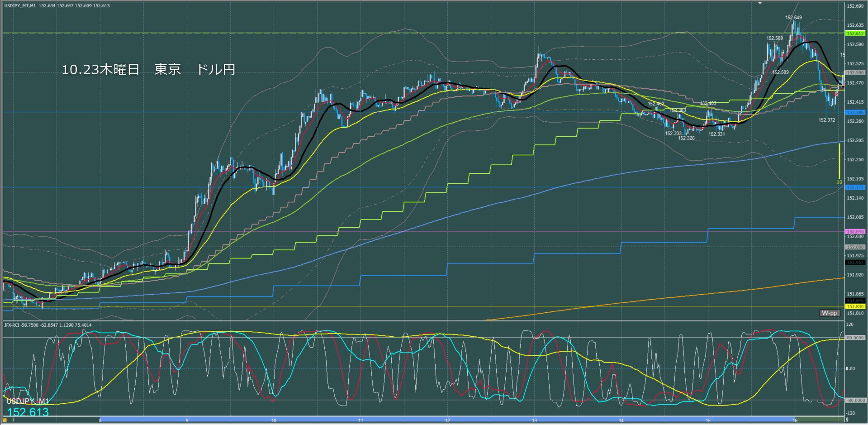Click the 80.0000 RCI level label
The height and width of the screenshot is (425, 868).
pos(855,338)
